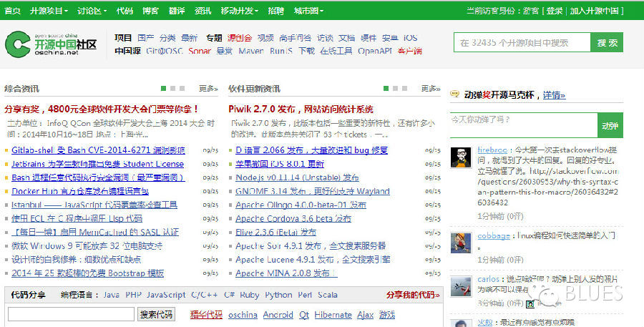Click the 搜索代码 button
Viewport: 644px width, 327px height.
pos(156,314)
